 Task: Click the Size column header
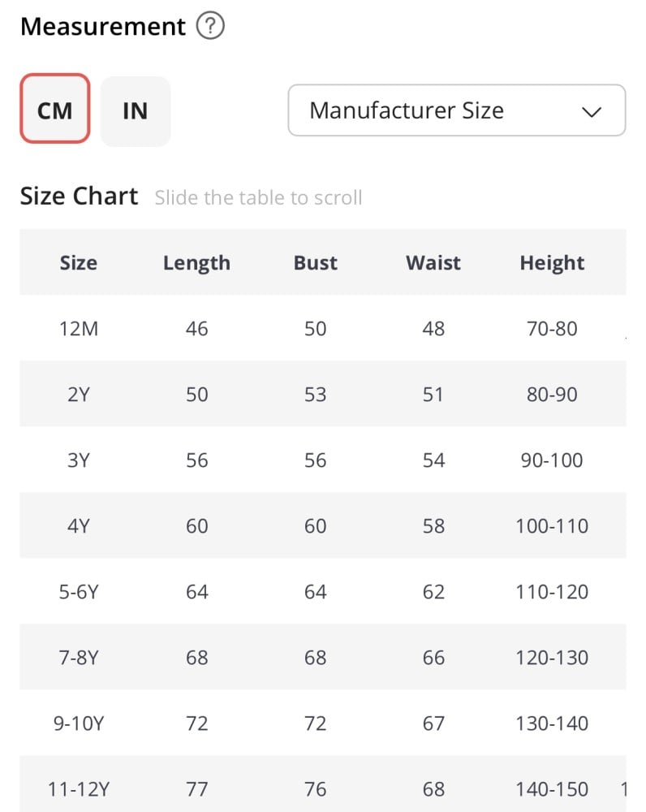pos(78,263)
